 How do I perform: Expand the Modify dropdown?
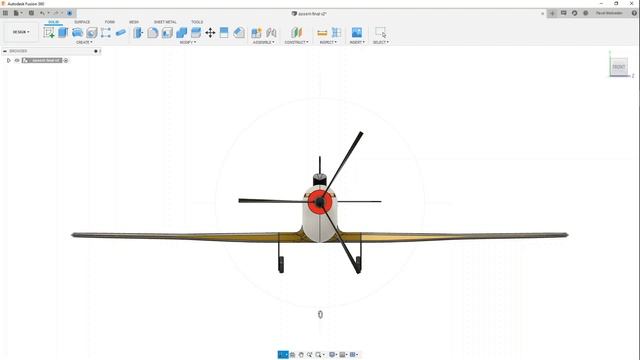188,42
